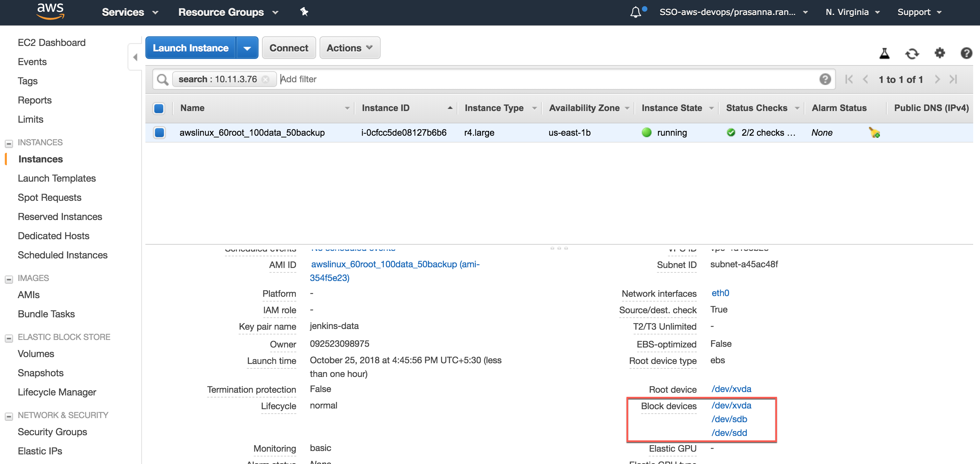Viewport: 980px width, 464px height.
Task: Click the Launch Instance button
Action: (x=191, y=48)
